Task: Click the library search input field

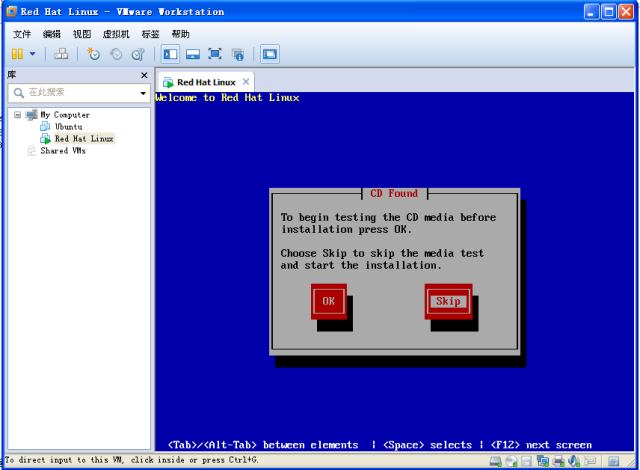Action: (78, 93)
